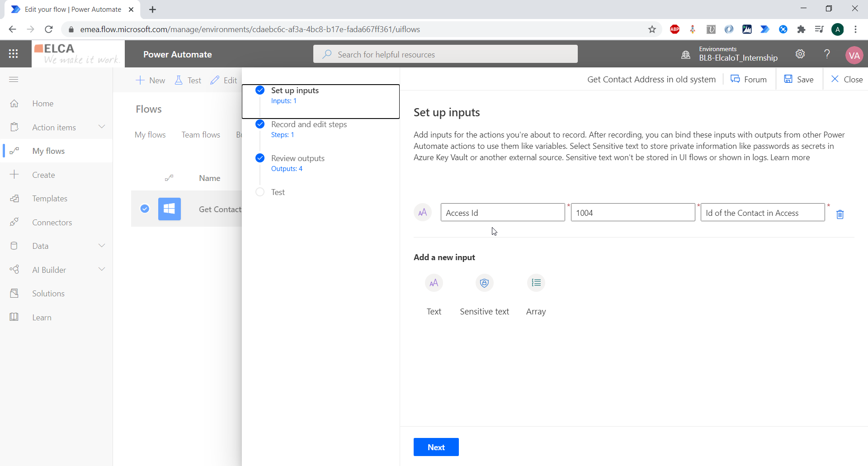This screenshot has height=466, width=868.
Task: Expand the AI Builder menu chevron
Action: click(102, 269)
